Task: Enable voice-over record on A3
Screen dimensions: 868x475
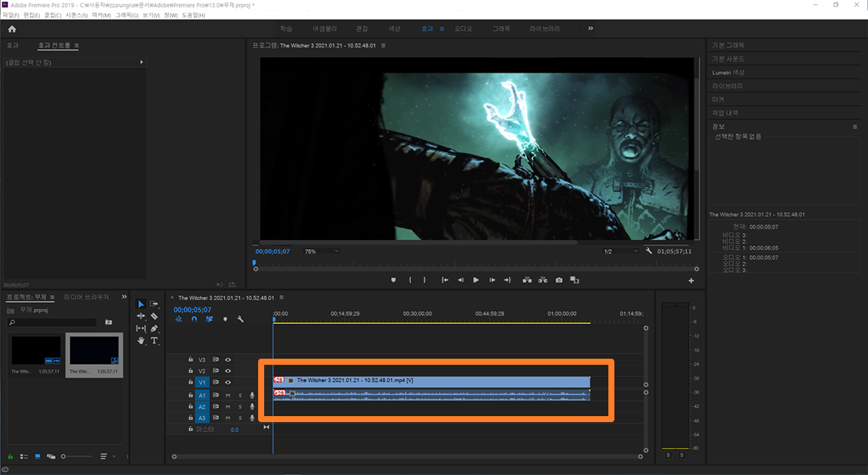Action: pos(252,418)
